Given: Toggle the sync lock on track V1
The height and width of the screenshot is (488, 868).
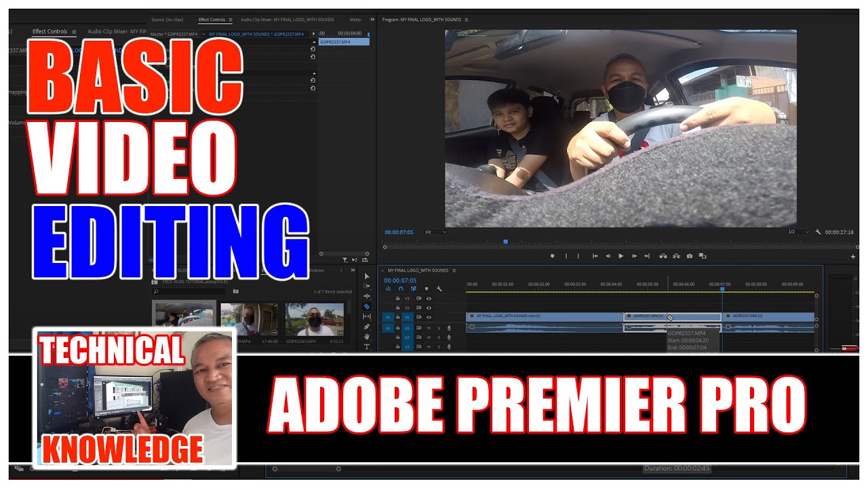Looking at the screenshot, I should click(419, 317).
